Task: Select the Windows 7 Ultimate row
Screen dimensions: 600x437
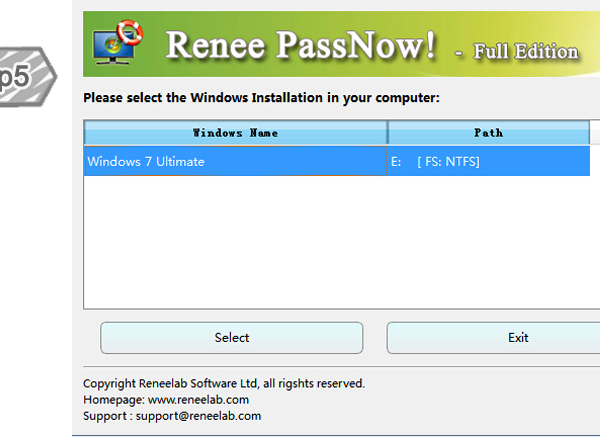Action: pyautogui.click(x=337, y=161)
